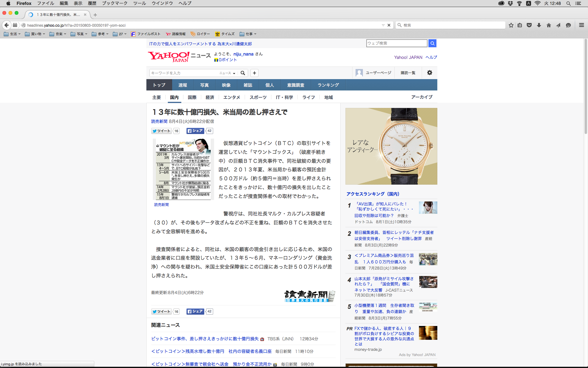Click Yahoo settings gear icon
Viewport: 588px width, 368px height.
tap(429, 73)
